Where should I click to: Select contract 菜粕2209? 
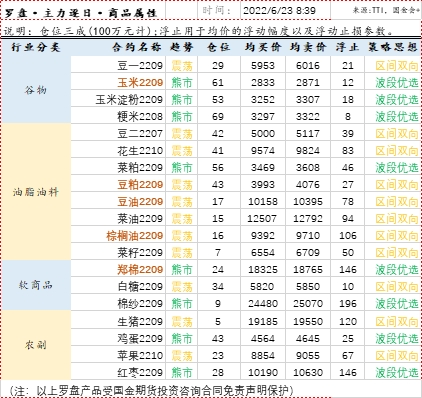click(140, 168)
